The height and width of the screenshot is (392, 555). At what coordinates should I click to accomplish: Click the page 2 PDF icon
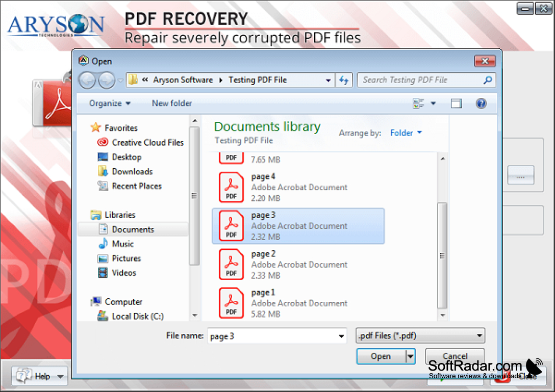(x=231, y=264)
